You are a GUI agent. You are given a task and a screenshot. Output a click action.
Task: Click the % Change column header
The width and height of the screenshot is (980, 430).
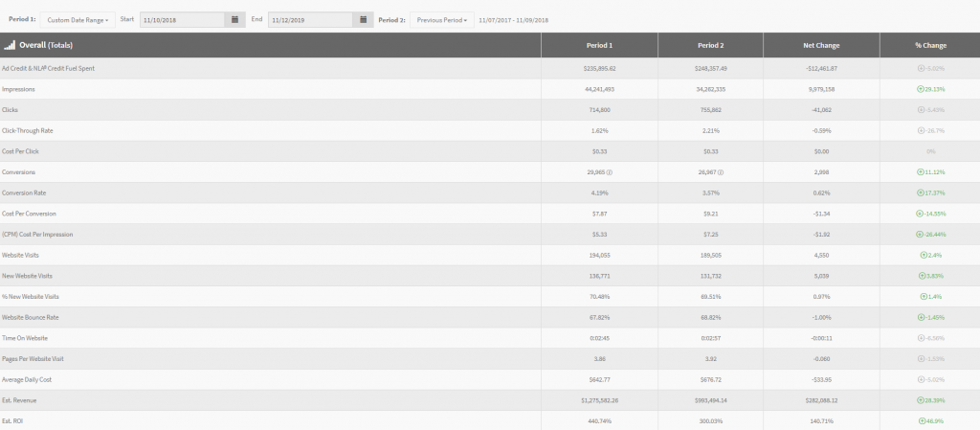tap(930, 45)
